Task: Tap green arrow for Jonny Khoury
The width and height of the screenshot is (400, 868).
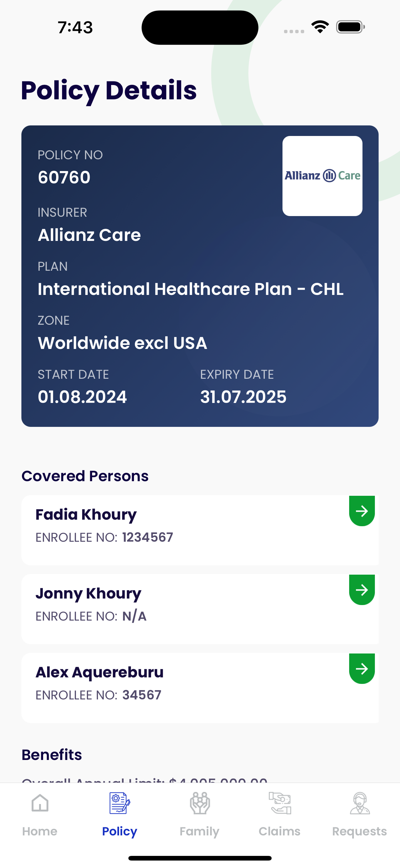Action: (x=362, y=590)
